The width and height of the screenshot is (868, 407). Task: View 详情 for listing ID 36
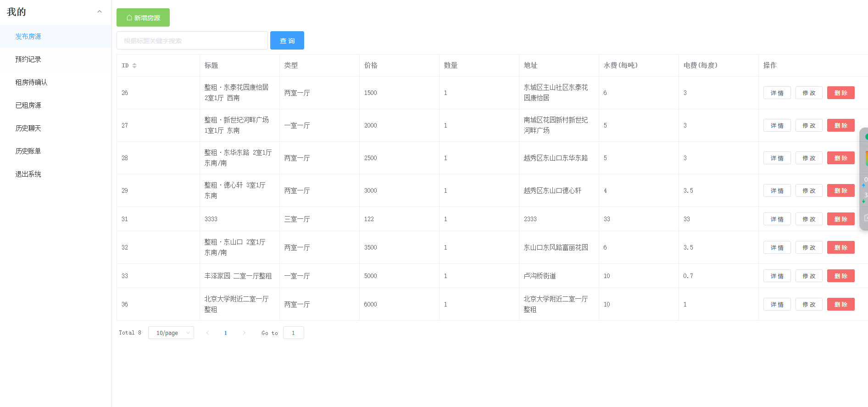point(777,304)
